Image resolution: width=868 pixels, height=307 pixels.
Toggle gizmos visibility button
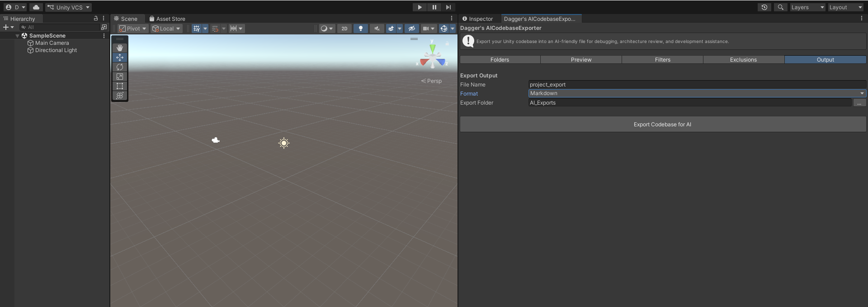tap(444, 29)
